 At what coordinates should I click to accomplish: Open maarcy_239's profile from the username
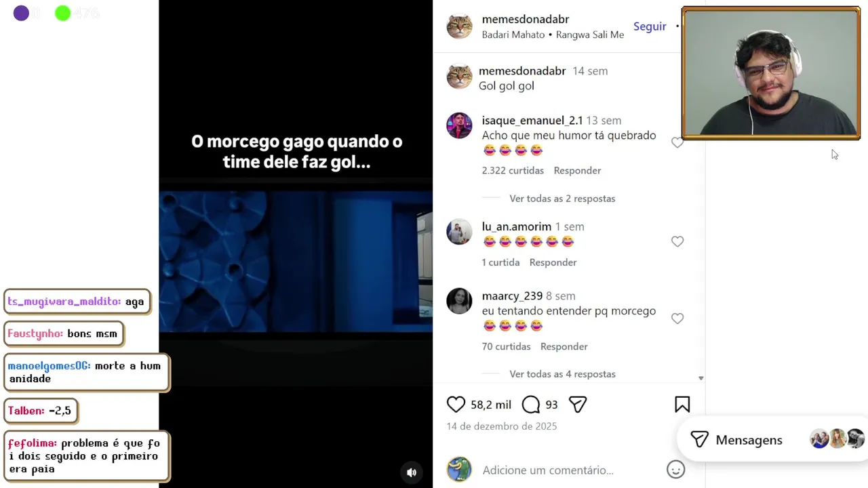pyautogui.click(x=512, y=296)
